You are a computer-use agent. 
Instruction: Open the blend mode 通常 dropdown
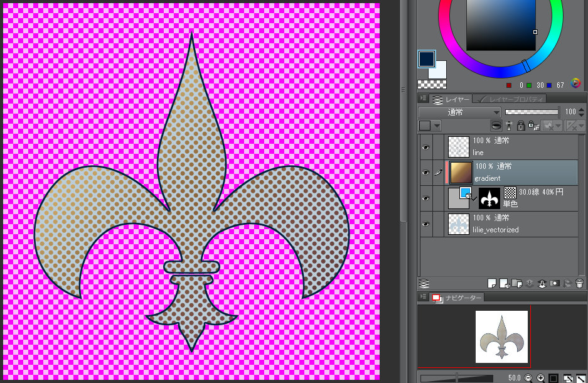click(x=459, y=112)
